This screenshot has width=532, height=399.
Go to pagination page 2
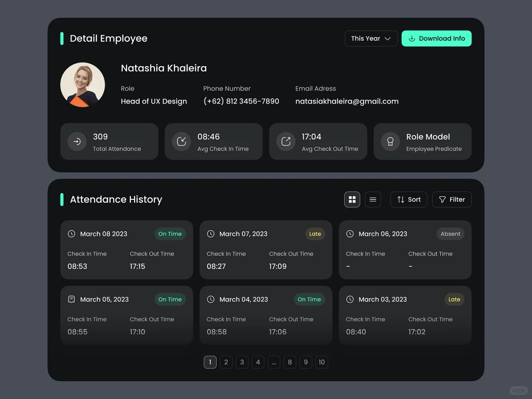click(226, 362)
